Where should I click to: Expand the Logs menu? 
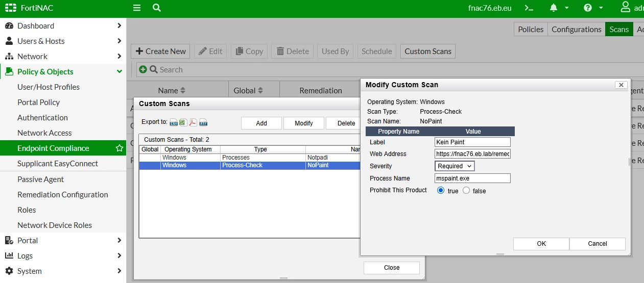coord(119,255)
